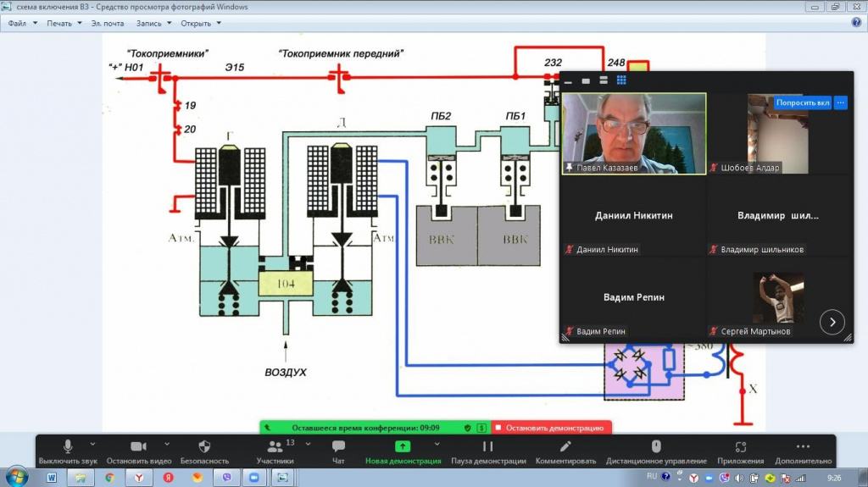The width and height of the screenshot is (868, 487).
Task: Switch to photo viewer taskbar button
Action: pos(282,478)
